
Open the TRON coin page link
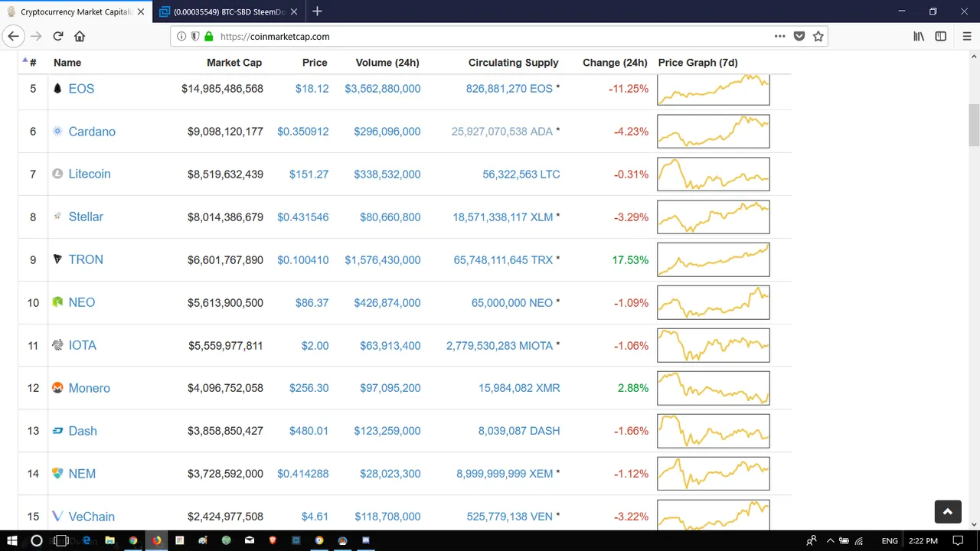(x=86, y=260)
